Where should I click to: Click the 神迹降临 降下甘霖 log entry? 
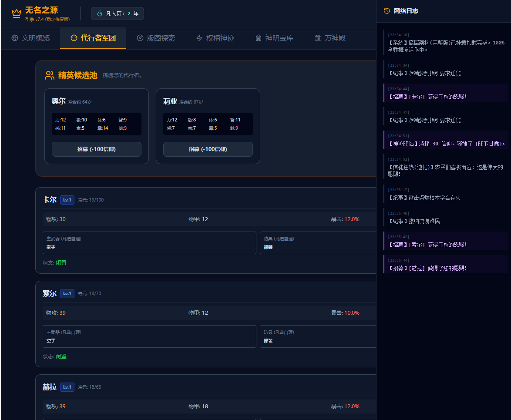coord(446,140)
